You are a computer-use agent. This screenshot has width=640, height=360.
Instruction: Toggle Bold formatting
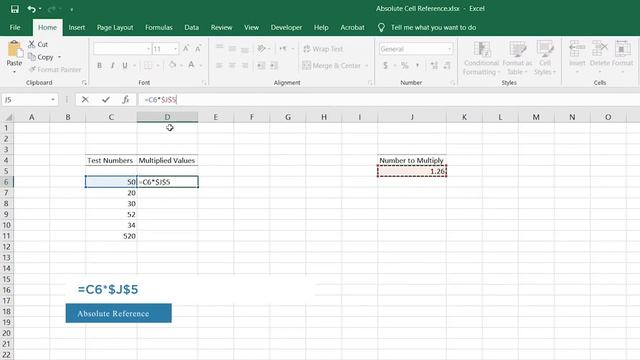[99, 65]
